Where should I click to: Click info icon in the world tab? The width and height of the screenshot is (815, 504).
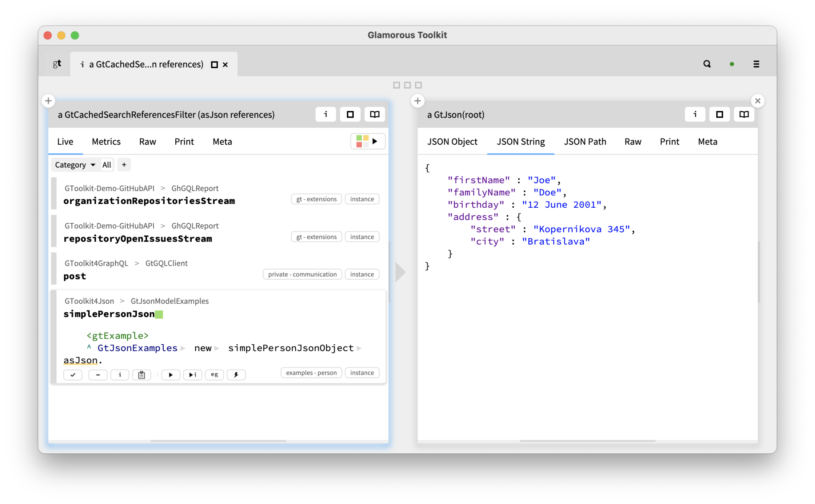coord(82,64)
